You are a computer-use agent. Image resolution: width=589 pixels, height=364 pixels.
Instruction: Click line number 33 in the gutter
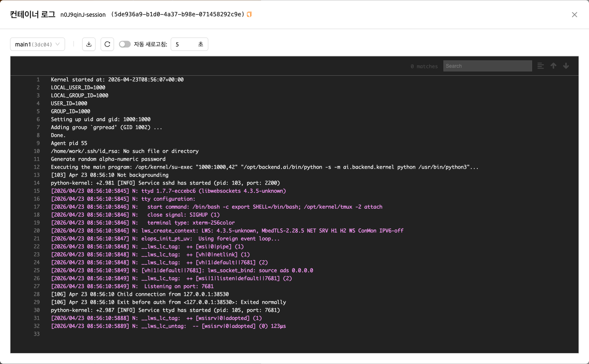(37, 334)
